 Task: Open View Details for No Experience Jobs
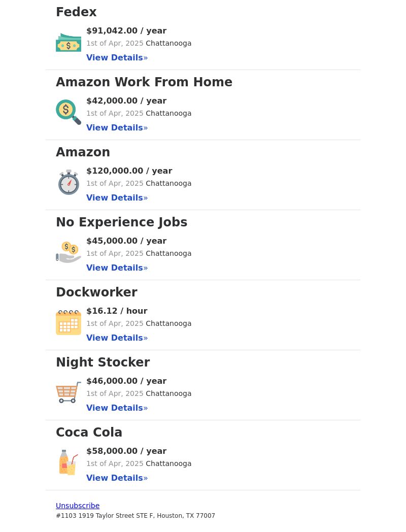[x=117, y=268]
